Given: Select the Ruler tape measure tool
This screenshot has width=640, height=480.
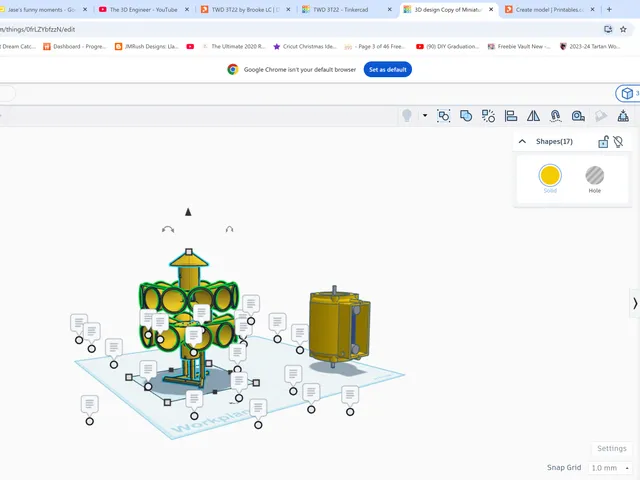Looking at the screenshot, I should click(578, 116).
